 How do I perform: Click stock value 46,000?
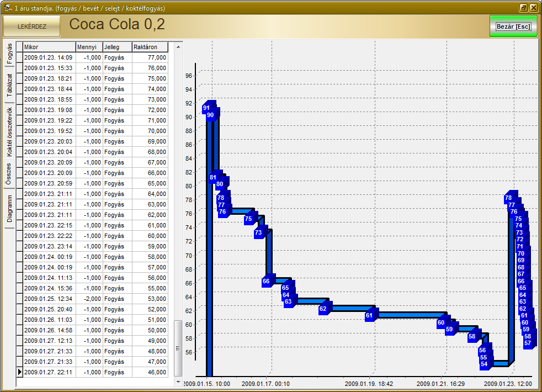(x=150, y=372)
